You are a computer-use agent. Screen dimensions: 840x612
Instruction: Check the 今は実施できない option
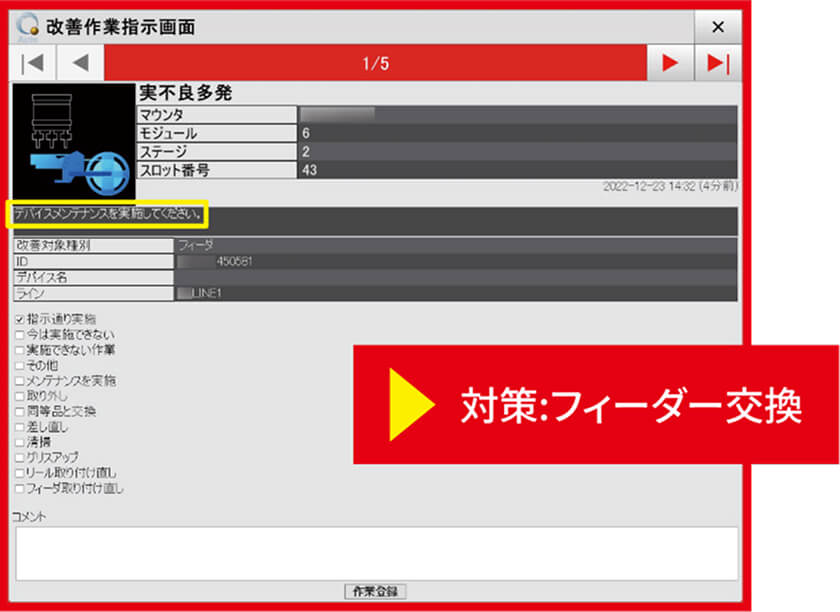pos(20,335)
